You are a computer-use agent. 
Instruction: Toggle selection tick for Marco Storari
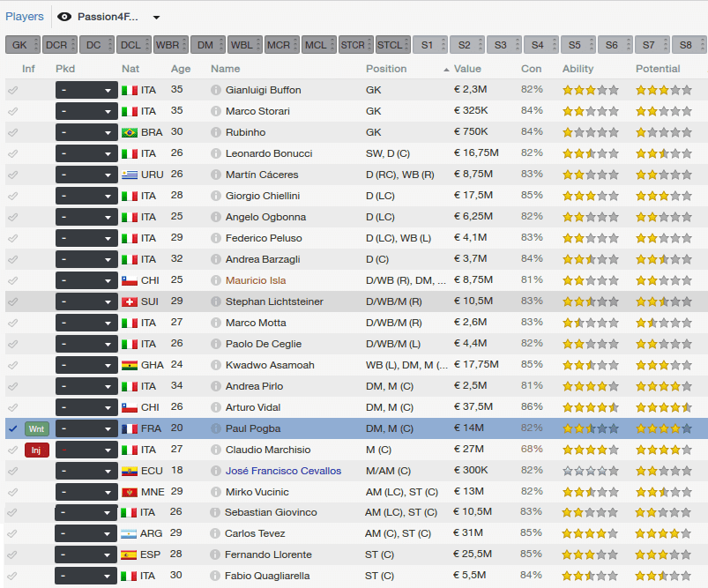point(12,111)
